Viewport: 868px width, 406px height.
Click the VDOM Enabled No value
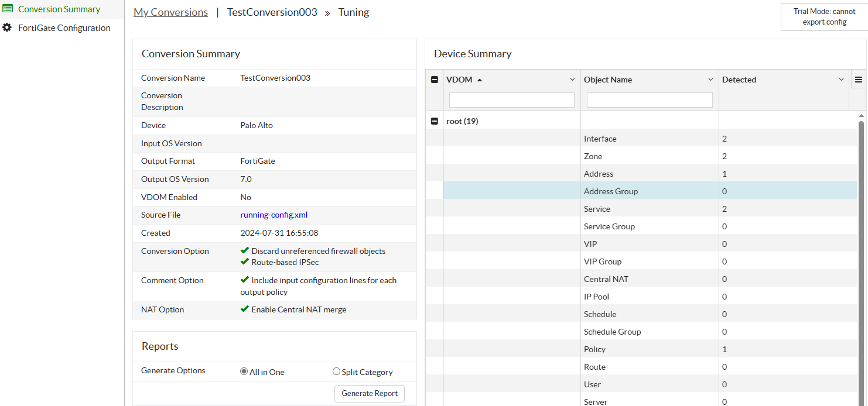(246, 197)
